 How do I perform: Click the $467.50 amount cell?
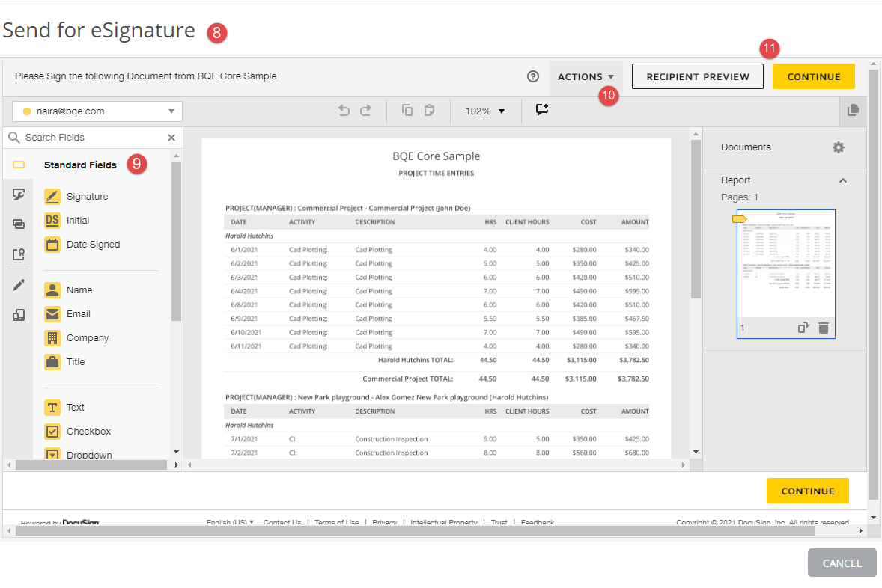point(636,319)
